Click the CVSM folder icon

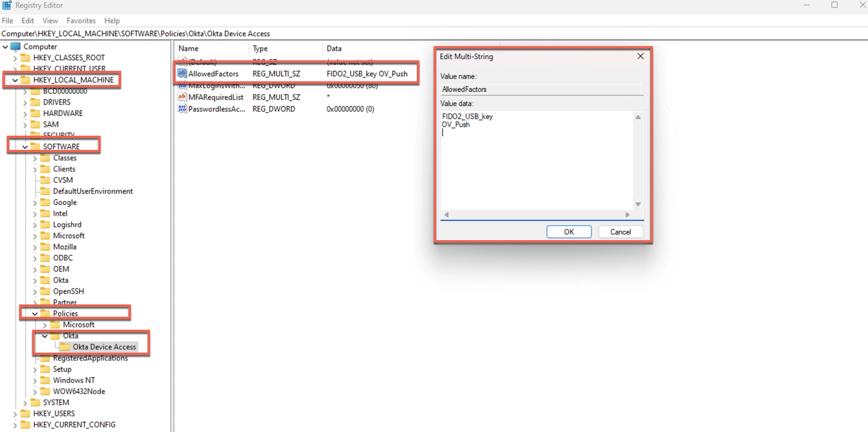[x=45, y=180]
